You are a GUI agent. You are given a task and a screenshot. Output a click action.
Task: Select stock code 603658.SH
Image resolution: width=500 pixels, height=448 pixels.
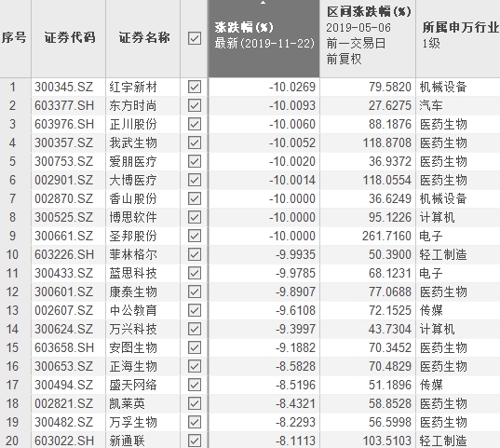pyautogui.click(x=64, y=347)
